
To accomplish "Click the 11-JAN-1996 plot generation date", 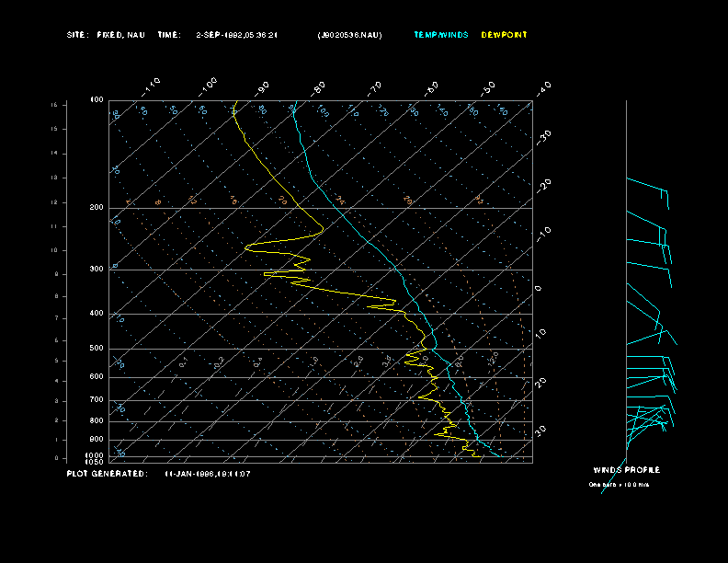I will coord(208,474).
